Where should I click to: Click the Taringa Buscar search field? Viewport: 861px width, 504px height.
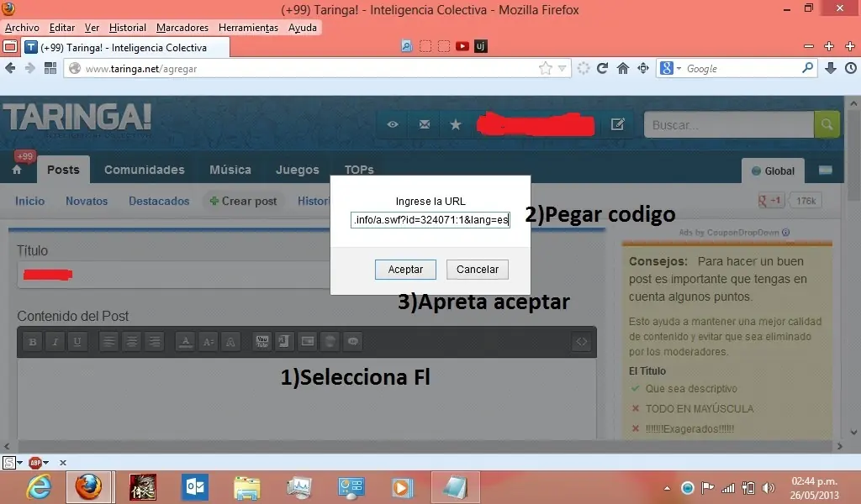729,124
